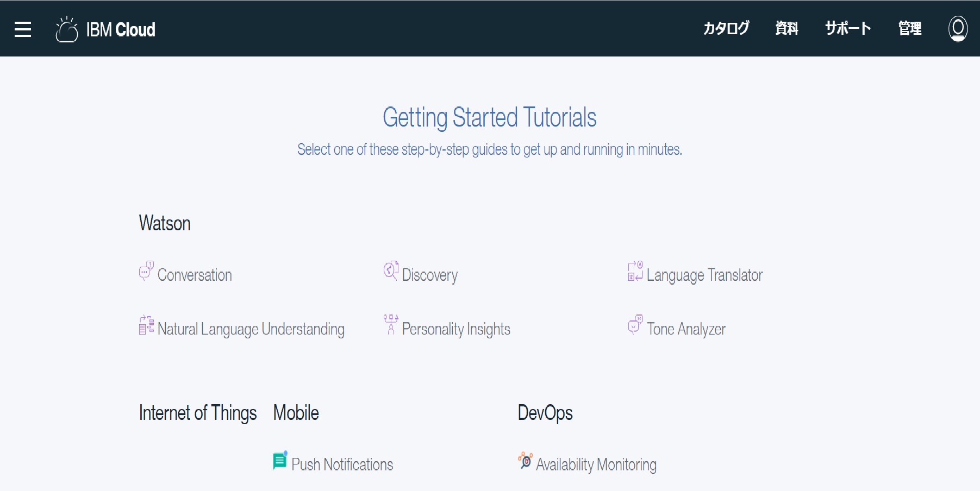Click the Getting Started Tutorials heading
This screenshot has height=491, width=980.
(490, 117)
